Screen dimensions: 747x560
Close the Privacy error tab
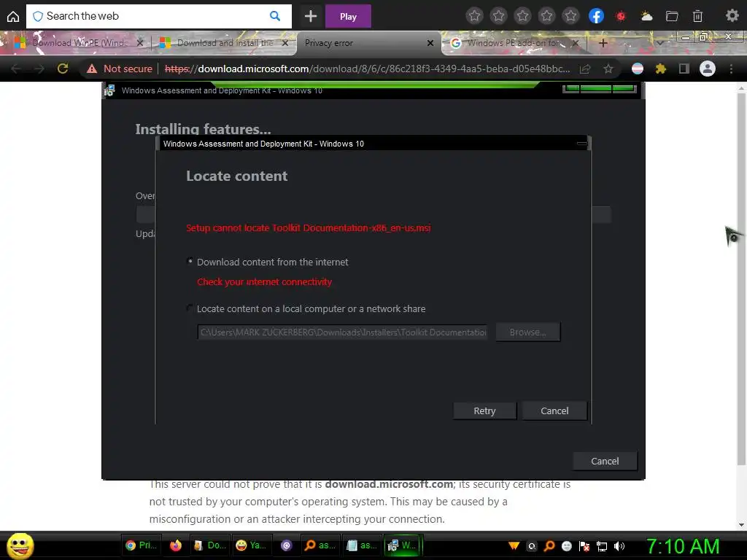pyautogui.click(x=430, y=43)
